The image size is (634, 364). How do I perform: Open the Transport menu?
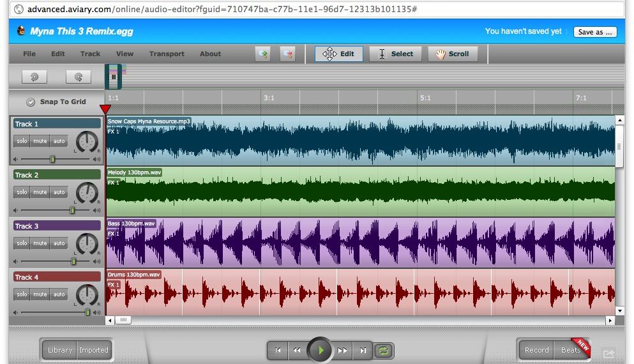[167, 54]
